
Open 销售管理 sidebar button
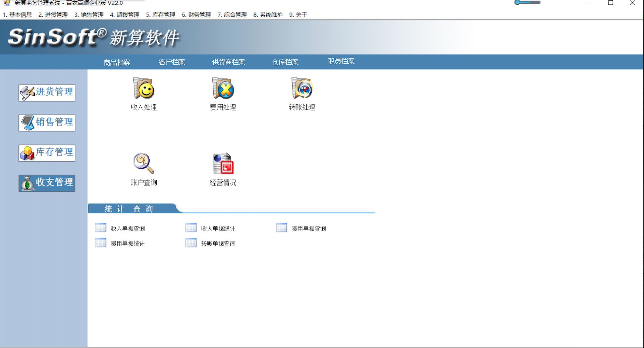click(x=47, y=123)
